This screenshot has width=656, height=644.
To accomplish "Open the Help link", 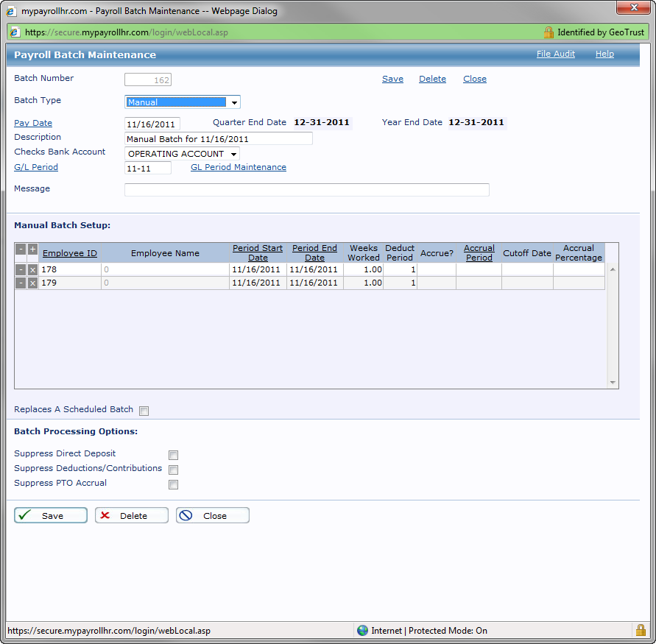I will [604, 54].
